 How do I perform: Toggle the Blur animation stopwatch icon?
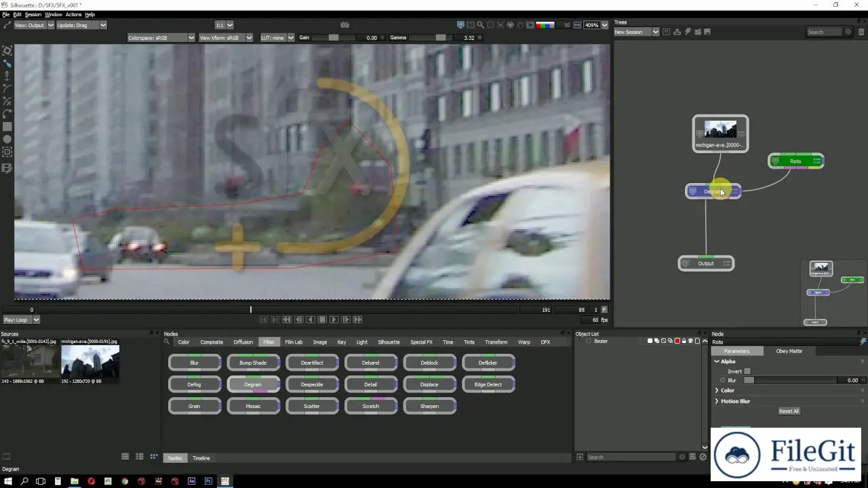click(x=723, y=380)
